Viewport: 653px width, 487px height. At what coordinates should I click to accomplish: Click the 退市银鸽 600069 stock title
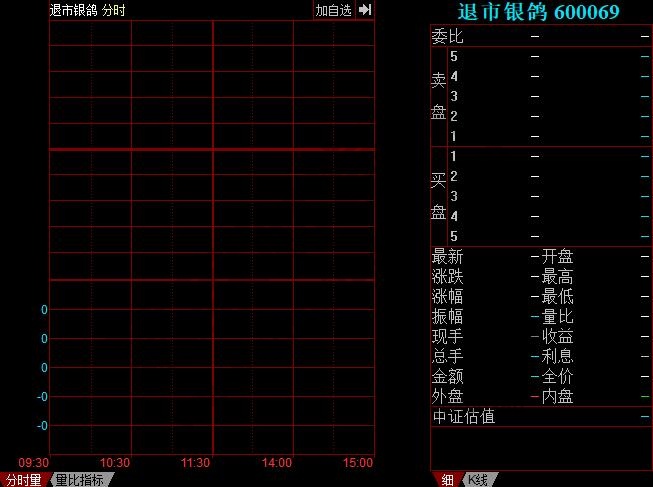pyautogui.click(x=538, y=12)
